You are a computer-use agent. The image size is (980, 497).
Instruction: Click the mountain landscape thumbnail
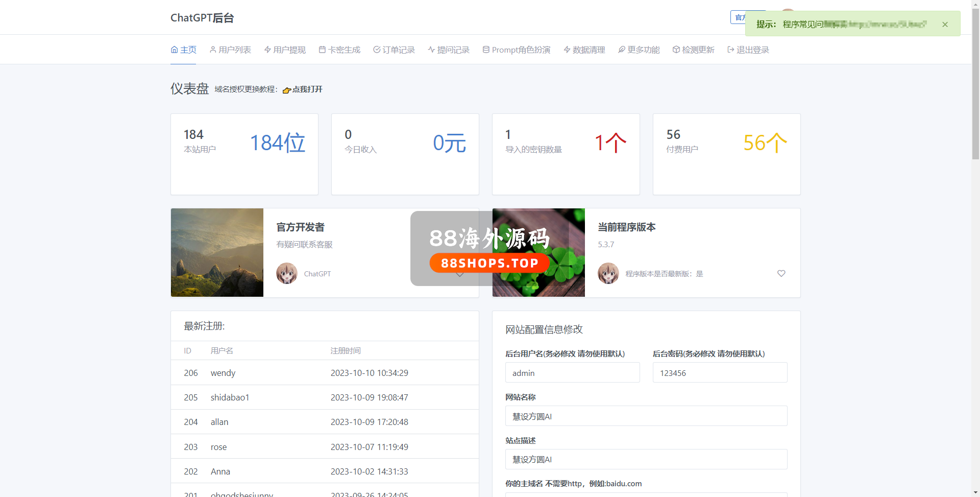217,252
